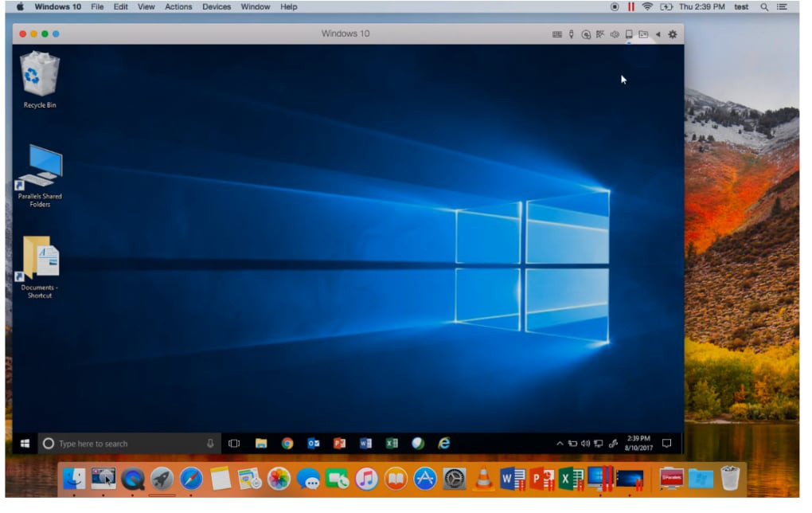The image size is (812, 513).
Task: Open keyboard options in Parallels title bar
Action: click(x=557, y=34)
